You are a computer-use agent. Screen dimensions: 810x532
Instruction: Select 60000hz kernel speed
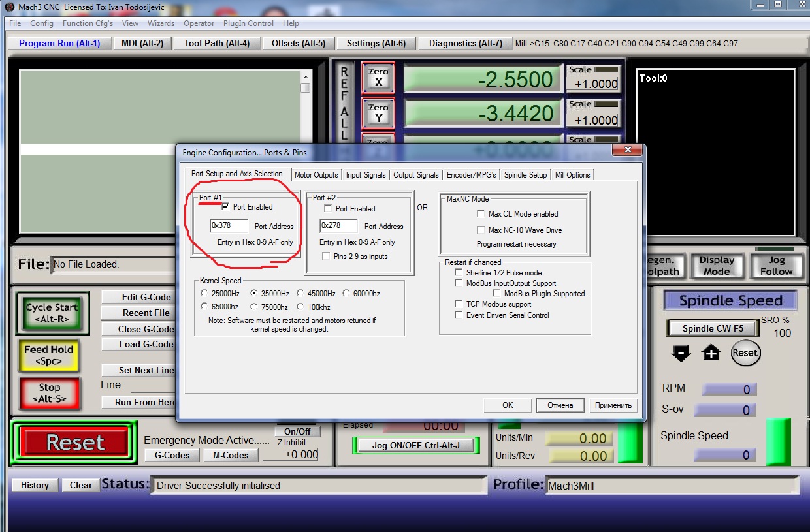point(347,294)
